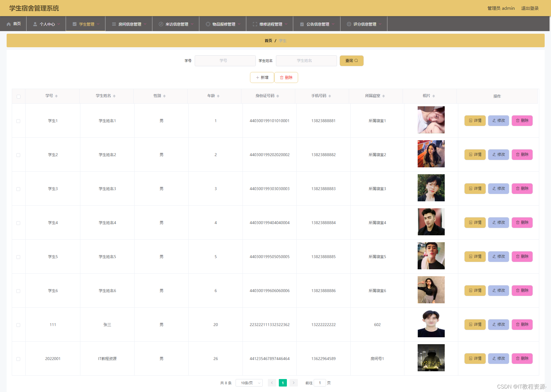Viewport: 551px width, 392px height.
Task: Select the checkbox for row 张三
Action: [x=18, y=325]
